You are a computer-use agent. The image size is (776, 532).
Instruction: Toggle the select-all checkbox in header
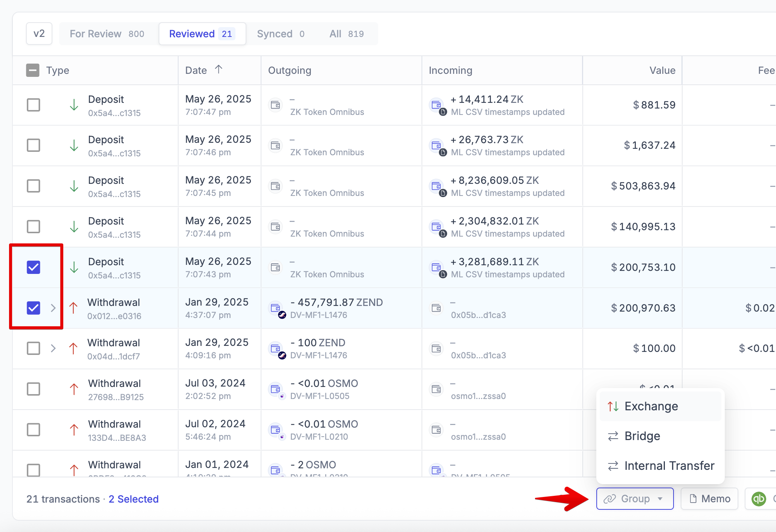click(33, 70)
